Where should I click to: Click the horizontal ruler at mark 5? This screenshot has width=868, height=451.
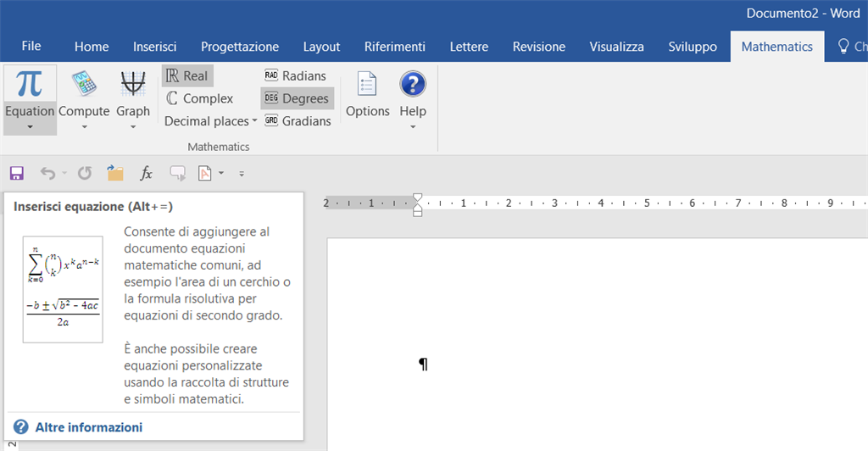point(647,203)
